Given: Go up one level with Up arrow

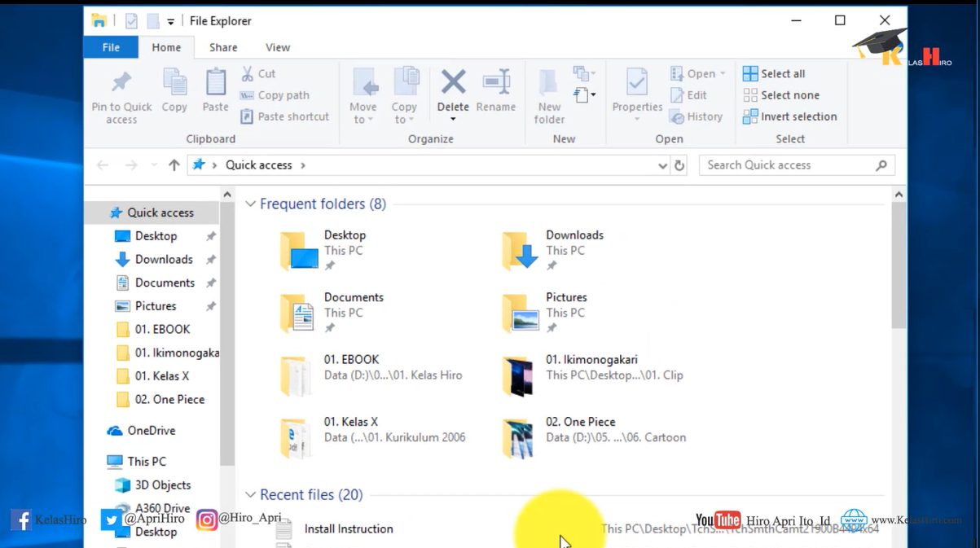Looking at the screenshot, I should [174, 165].
